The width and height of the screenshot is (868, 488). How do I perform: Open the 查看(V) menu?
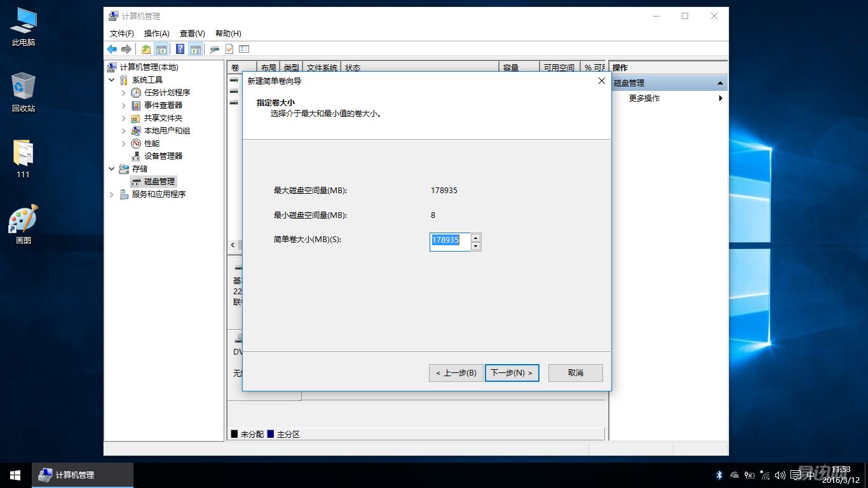pyautogui.click(x=192, y=33)
